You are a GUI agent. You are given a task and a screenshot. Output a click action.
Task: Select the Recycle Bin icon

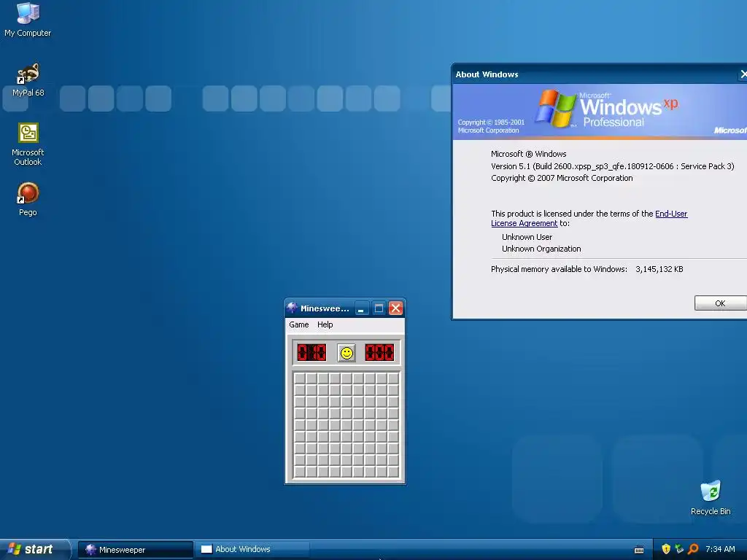coord(711,497)
